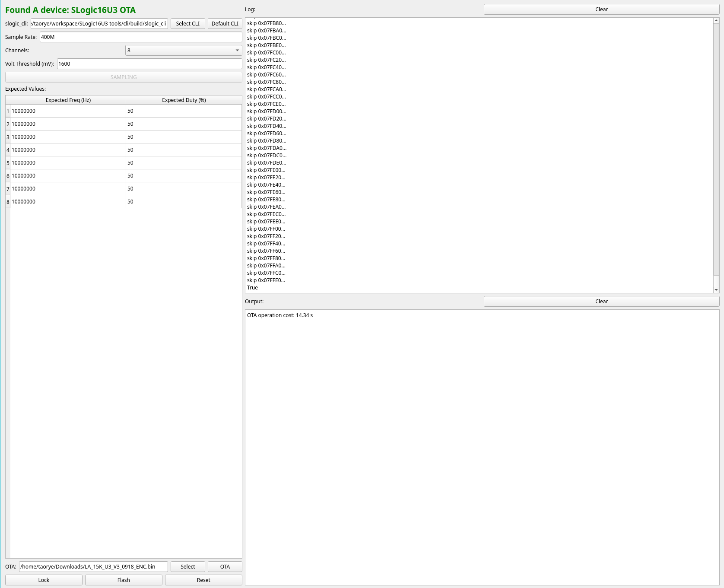Clear the Log panel

point(601,10)
